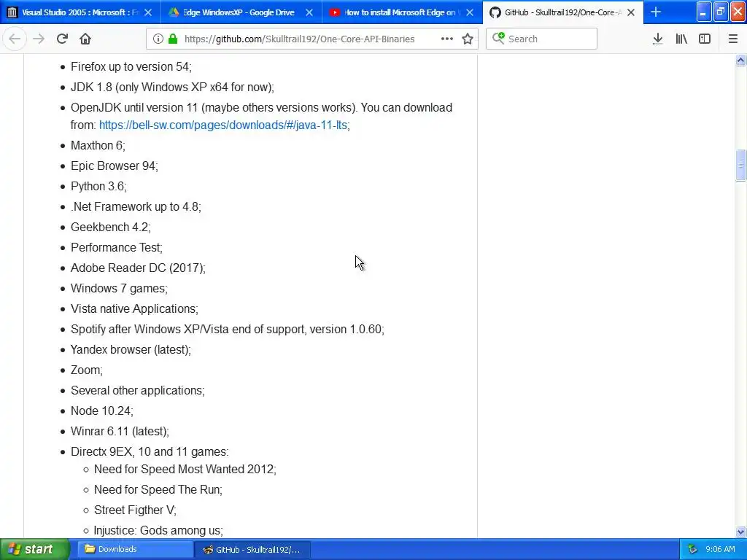Click the 9:06 AM taskbar clock

coord(720,549)
